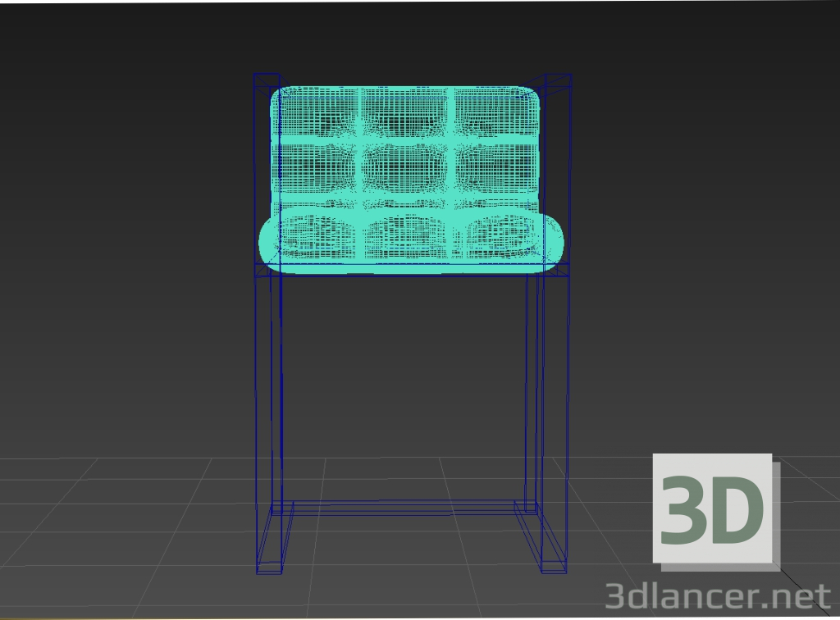
Task: Select the right chair leg wireframe
Action: click(x=541, y=394)
